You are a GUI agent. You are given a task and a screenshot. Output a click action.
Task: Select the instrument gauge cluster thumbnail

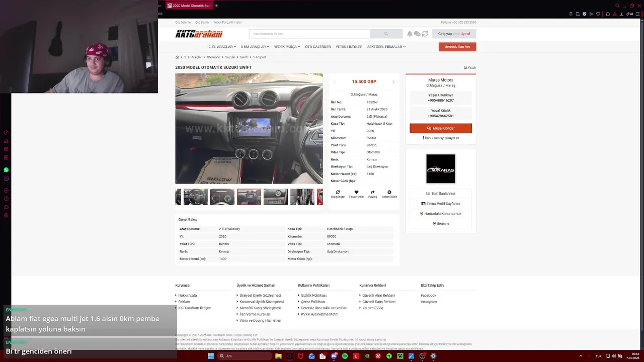click(222, 197)
